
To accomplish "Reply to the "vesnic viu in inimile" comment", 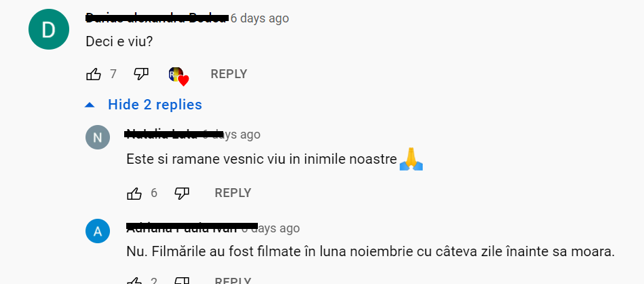I will 233,193.
